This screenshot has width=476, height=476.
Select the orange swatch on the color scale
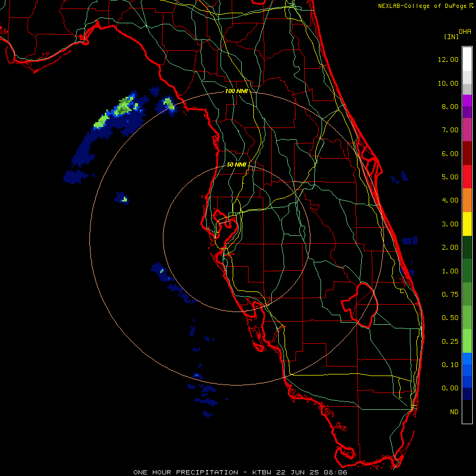tap(467, 200)
